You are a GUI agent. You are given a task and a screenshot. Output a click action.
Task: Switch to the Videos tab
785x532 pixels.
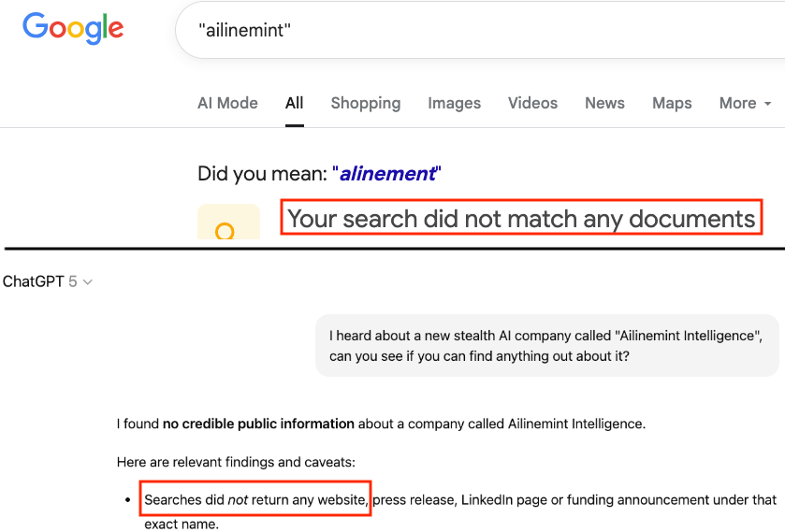(532, 103)
